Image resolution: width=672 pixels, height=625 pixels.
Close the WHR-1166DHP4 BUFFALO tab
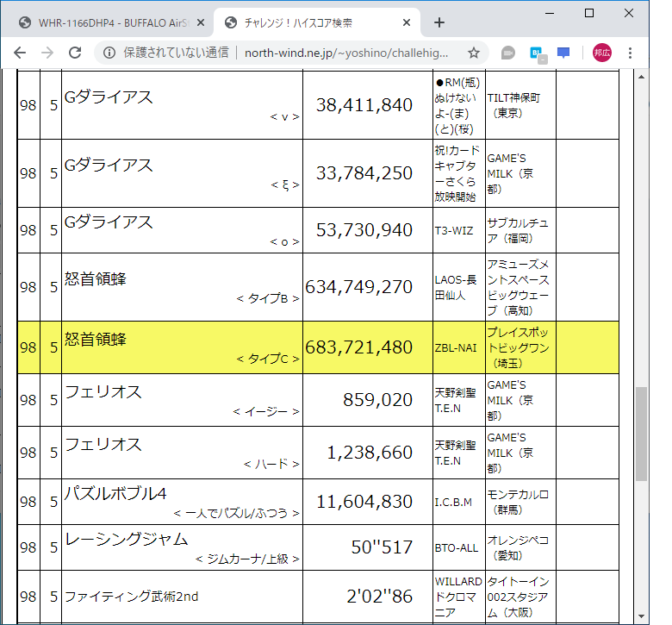point(200,22)
